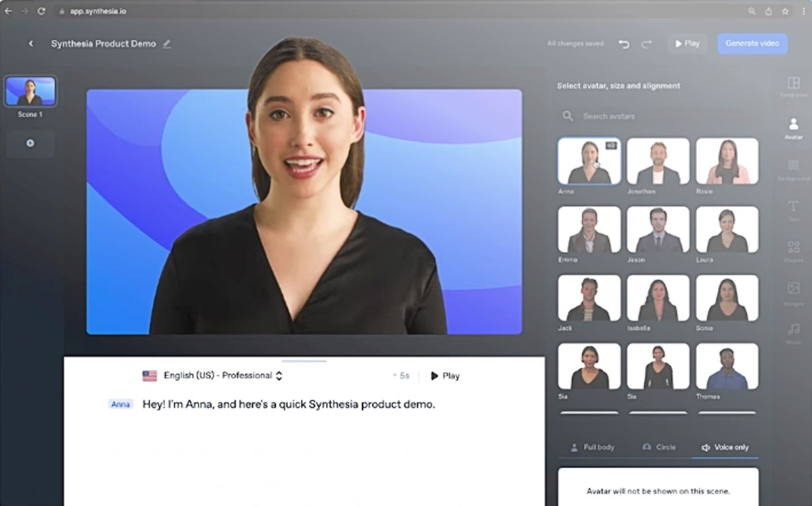Select the Text tool in the sidebar
Viewport: 812px width, 506px height.
pyautogui.click(x=793, y=210)
